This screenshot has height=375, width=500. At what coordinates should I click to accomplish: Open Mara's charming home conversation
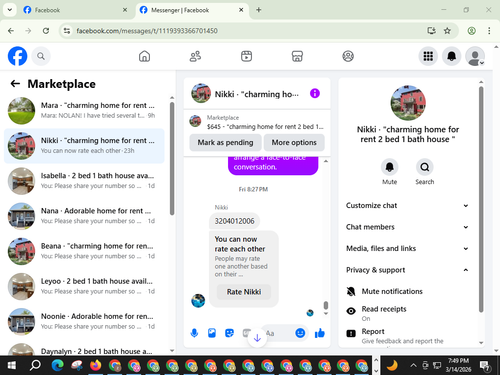coord(84,110)
